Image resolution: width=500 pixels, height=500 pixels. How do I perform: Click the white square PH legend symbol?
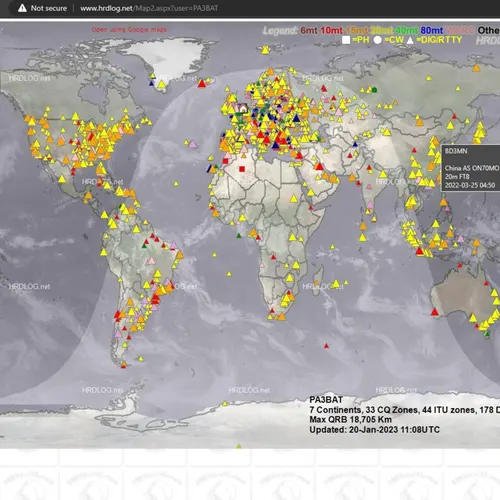(x=346, y=40)
